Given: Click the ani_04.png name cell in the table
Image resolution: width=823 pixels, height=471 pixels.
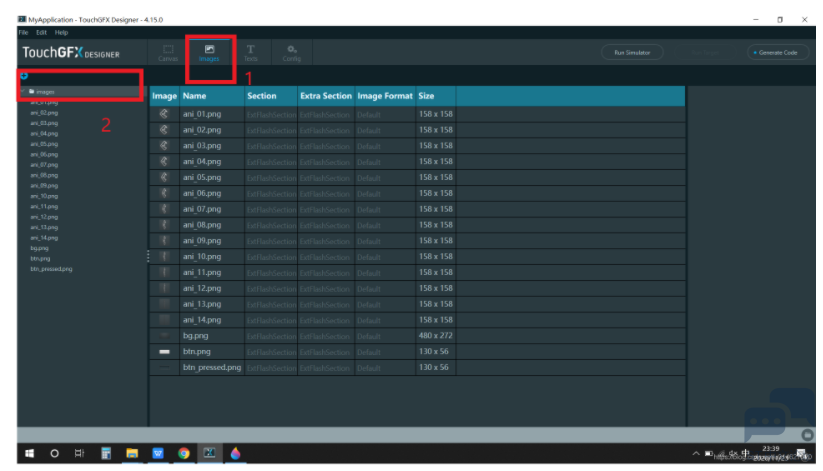Looking at the screenshot, I should tap(212, 162).
